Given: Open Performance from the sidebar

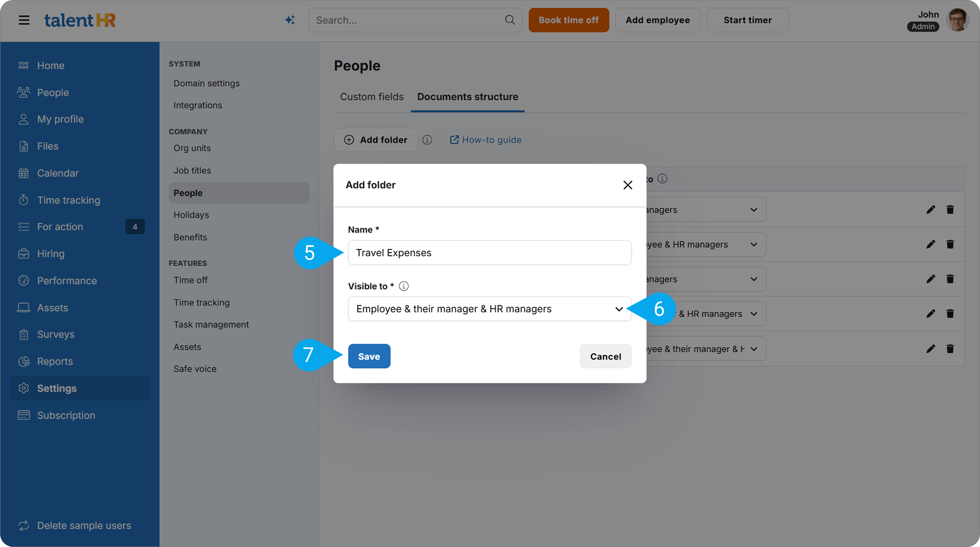Looking at the screenshot, I should pos(67,281).
